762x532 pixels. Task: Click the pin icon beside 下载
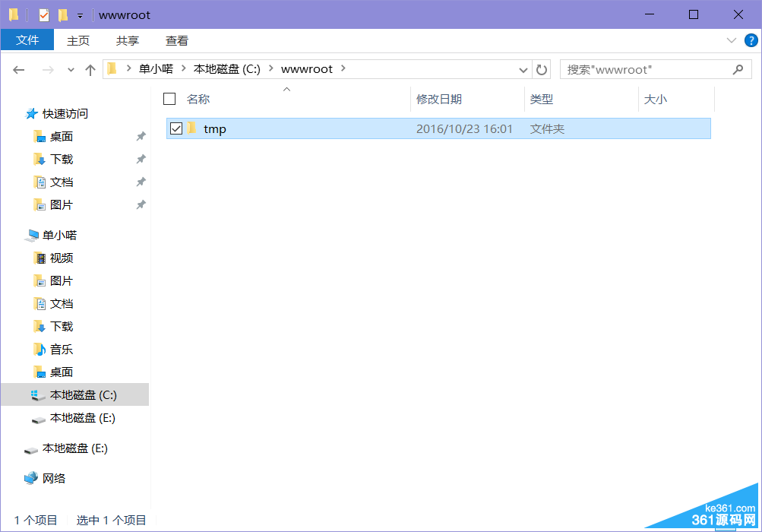click(x=141, y=160)
